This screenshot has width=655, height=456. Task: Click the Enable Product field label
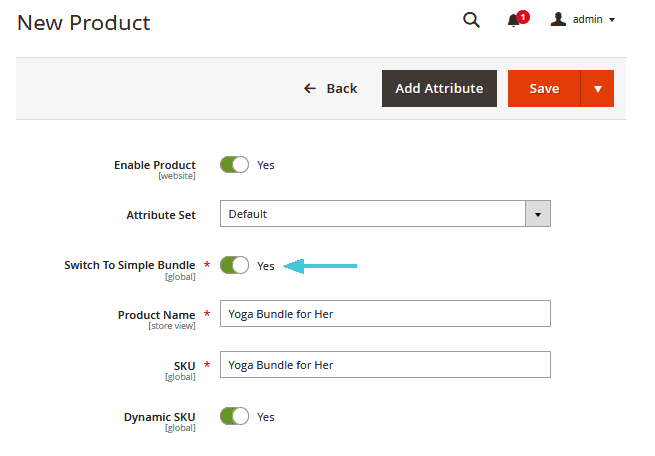pyautogui.click(x=154, y=165)
